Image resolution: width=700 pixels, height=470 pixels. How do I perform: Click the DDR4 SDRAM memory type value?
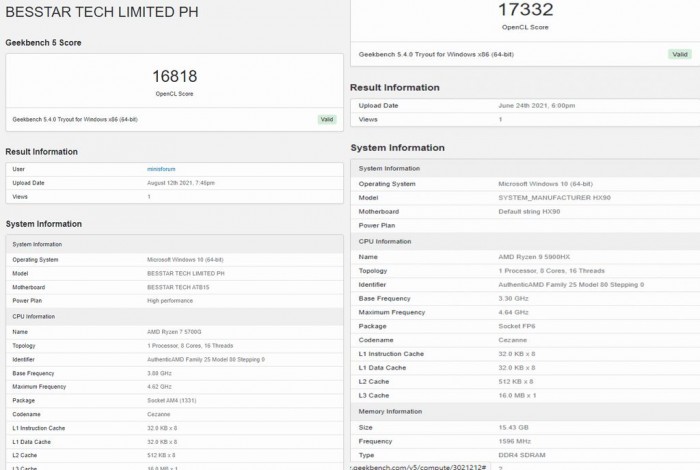522,453
